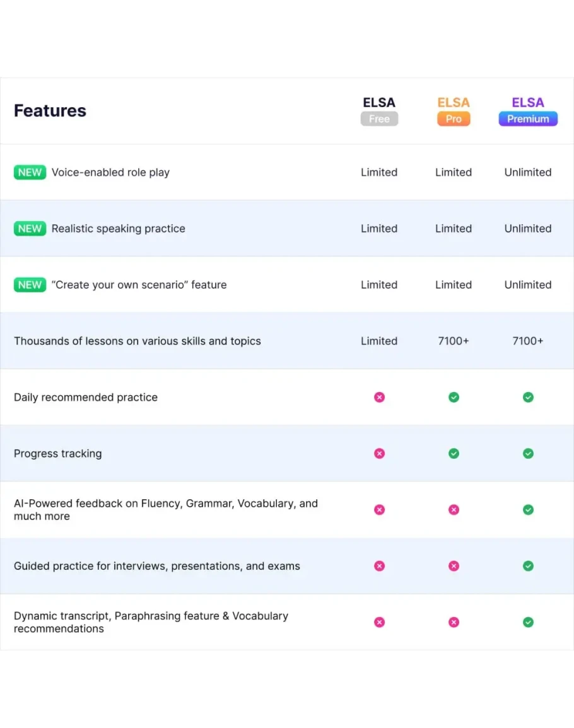Click Free plan X icon for Progress tracking
Viewport: 574px width, 728px height.
point(379,453)
